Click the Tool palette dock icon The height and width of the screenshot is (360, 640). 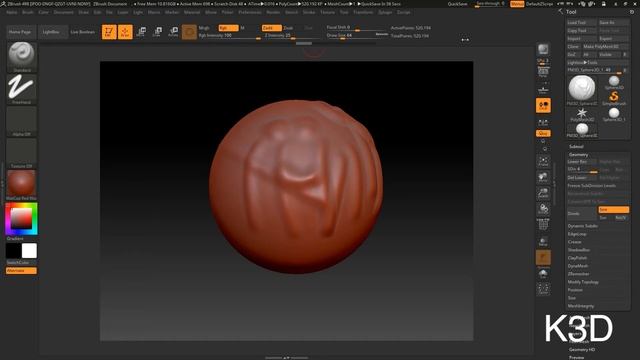(632, 12)
